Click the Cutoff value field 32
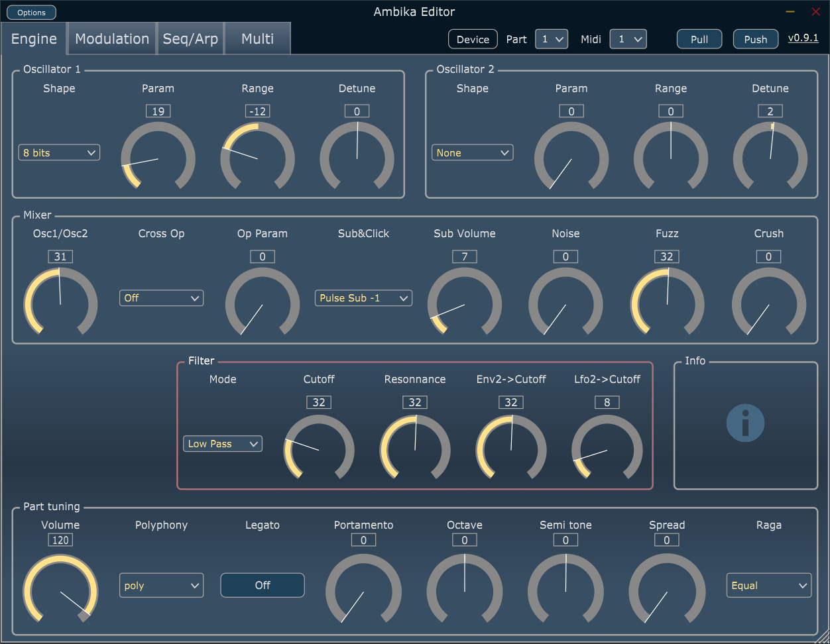The height and width of the screenshot is (644, 830). pos(319,402)
